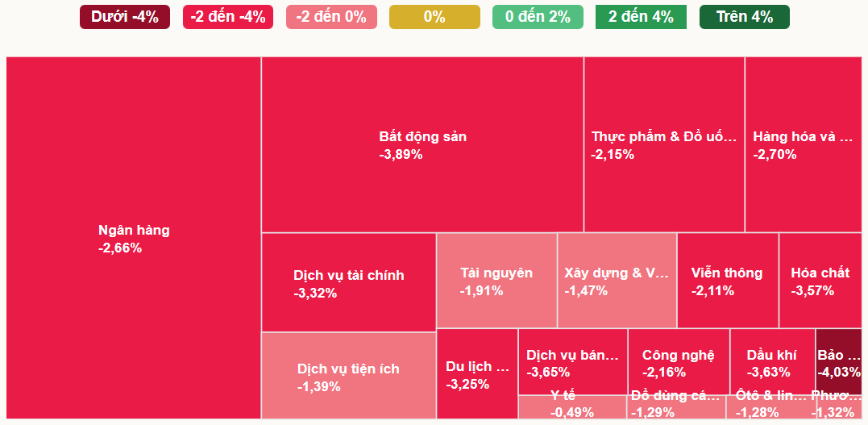The width and height of the screenshot is (868, 425).
Task: Click the 'Dưới -4%' legend chip
Action: 125,17
